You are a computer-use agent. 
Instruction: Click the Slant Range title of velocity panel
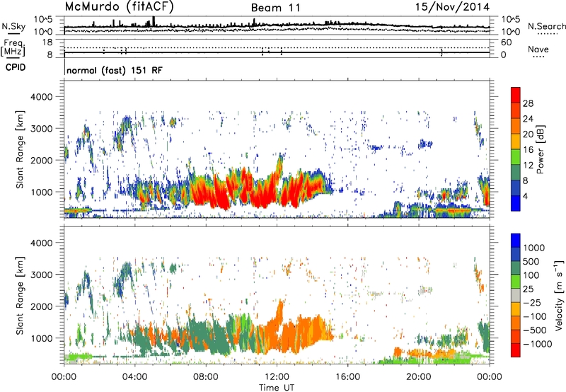pyautogui.click(x=20, y=295)
